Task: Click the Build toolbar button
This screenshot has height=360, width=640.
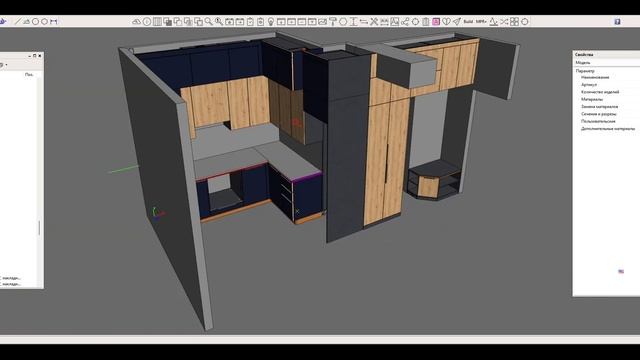Action: click(x=468, y=22)
